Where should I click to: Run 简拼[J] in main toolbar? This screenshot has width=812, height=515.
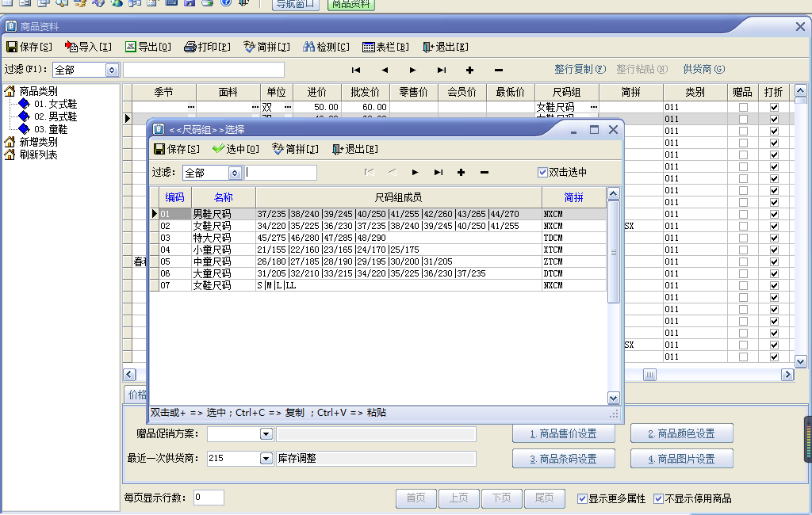coord(266,47)
